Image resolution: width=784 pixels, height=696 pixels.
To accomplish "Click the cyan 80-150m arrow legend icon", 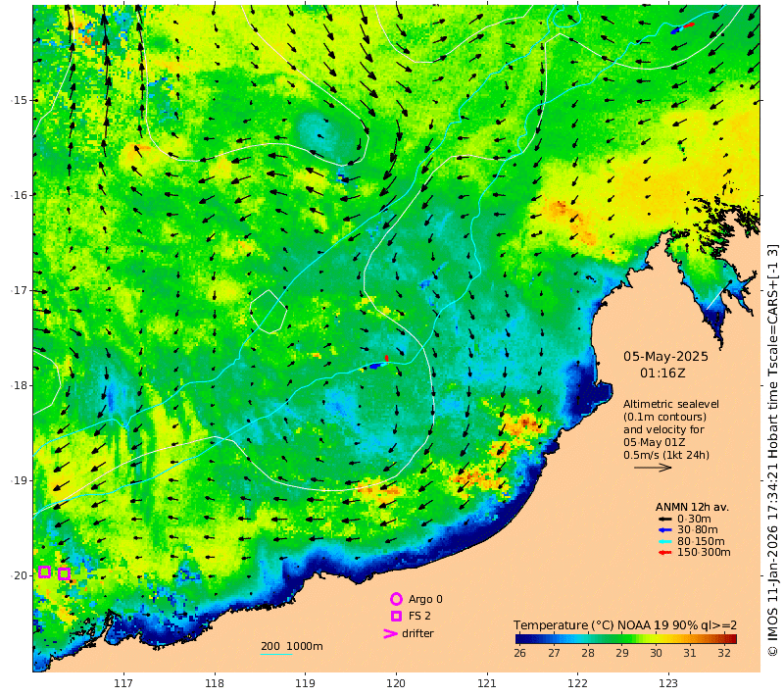I will click(x=664, y=541).
